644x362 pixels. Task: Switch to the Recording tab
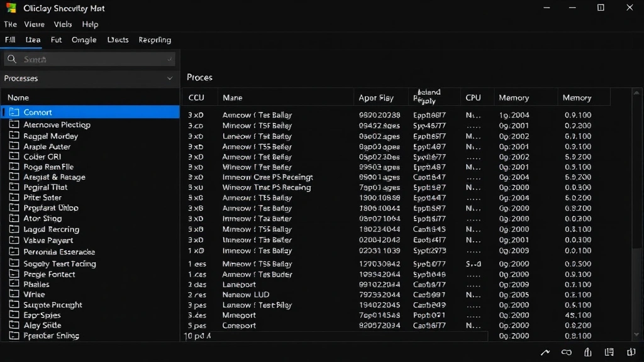click(x=154, y=39)
